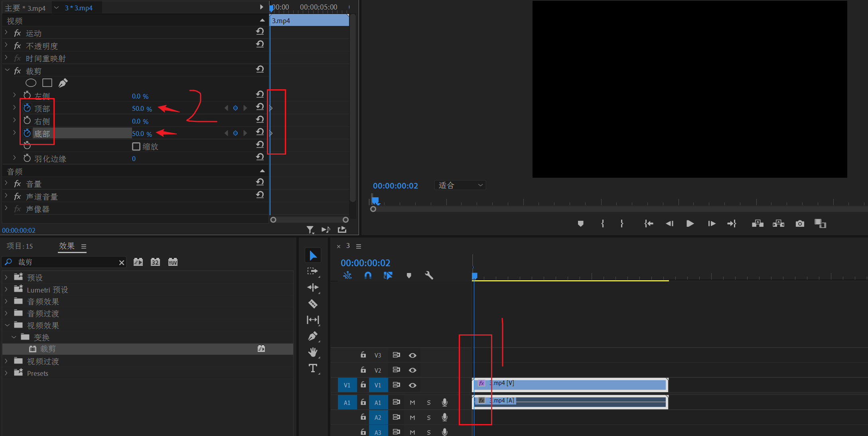Click the Lift button

coord(758,224)
